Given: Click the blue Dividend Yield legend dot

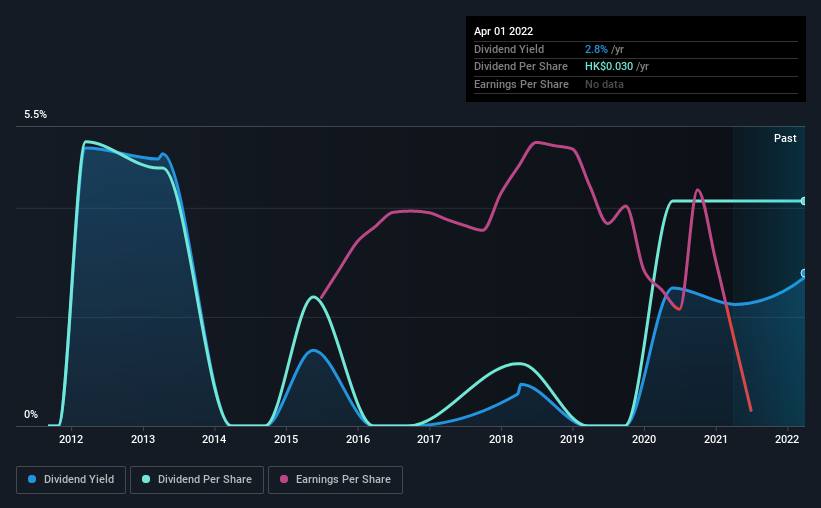Looking at the screenshot, I should (32, 479).
